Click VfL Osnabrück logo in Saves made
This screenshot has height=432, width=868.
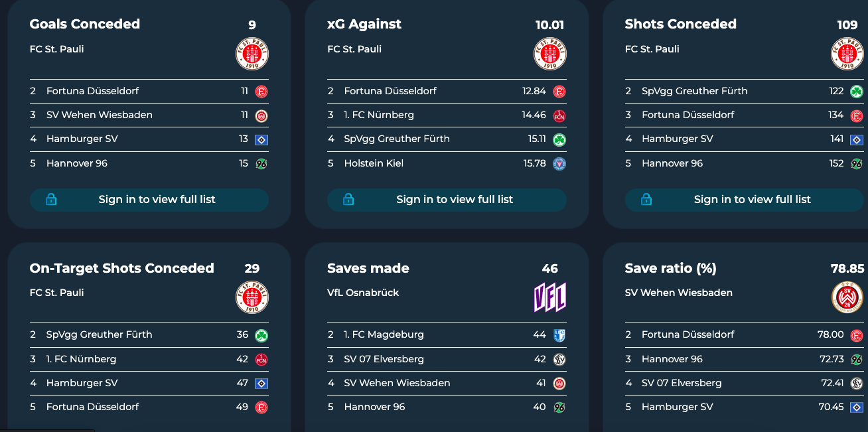[x=550, y=297]
